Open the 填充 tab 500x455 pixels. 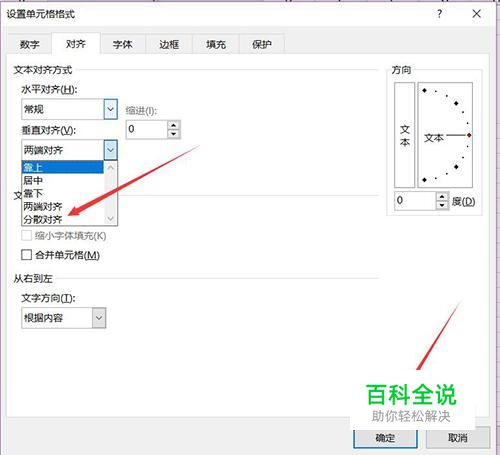pos(216,44)
